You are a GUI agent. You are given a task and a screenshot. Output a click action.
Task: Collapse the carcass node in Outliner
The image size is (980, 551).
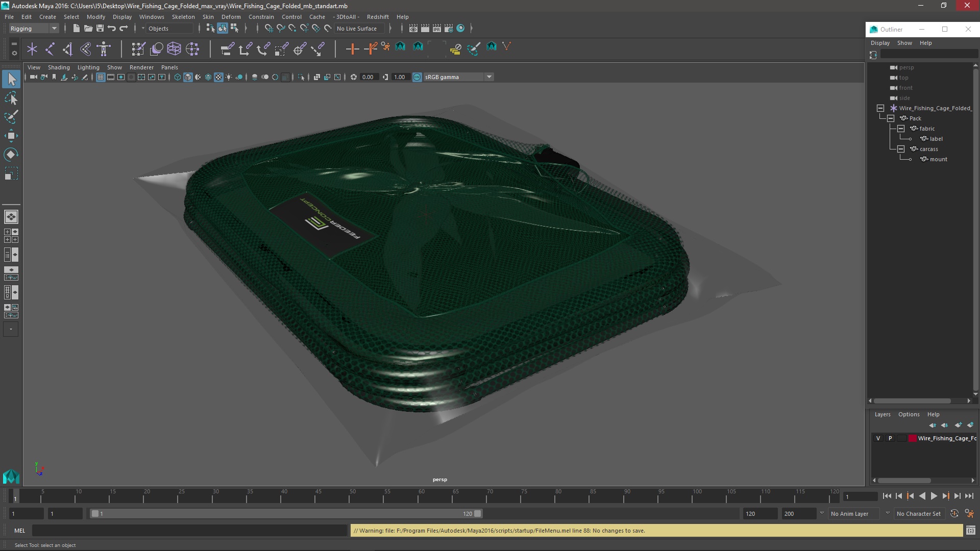901,149
